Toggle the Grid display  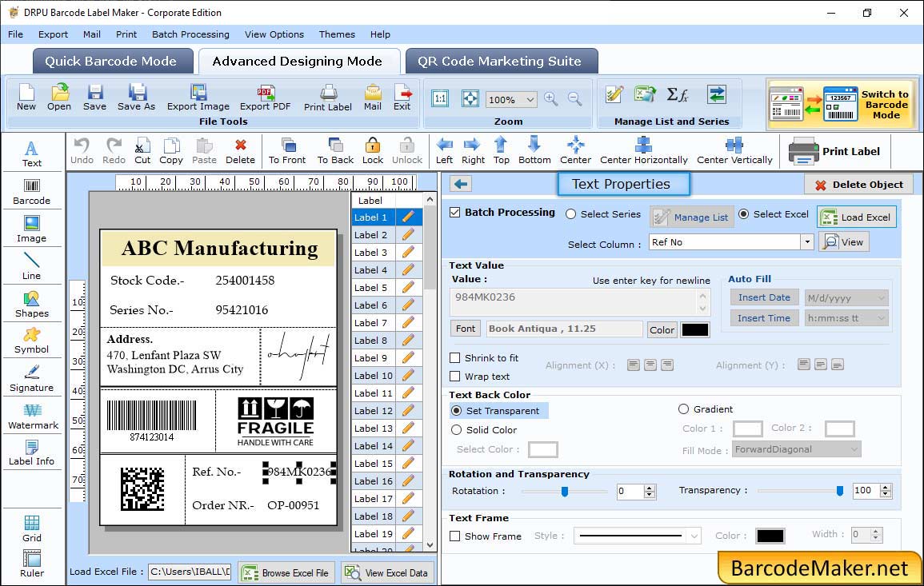tap(32, 529)
